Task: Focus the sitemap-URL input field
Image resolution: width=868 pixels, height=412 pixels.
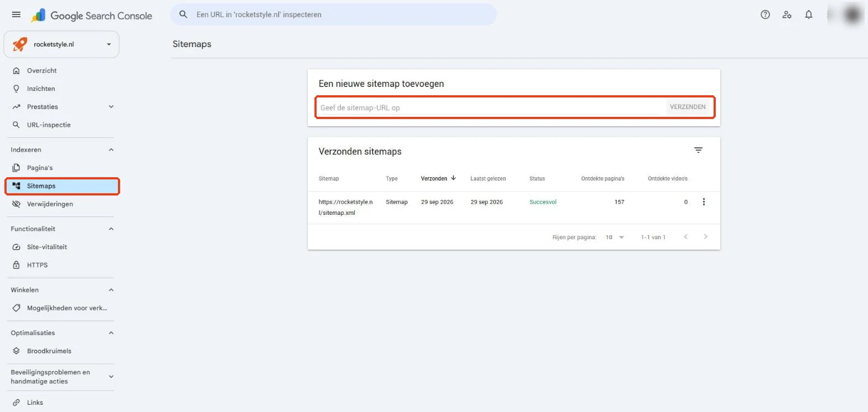Action: (x=490, y=107)
